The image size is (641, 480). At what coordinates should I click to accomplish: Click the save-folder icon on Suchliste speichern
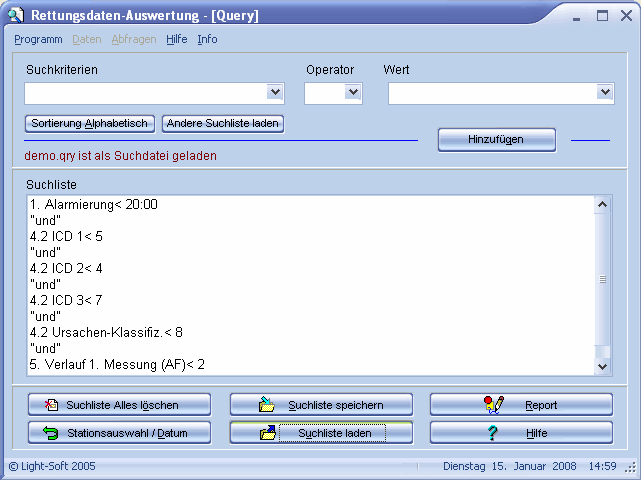pos(267,404)
